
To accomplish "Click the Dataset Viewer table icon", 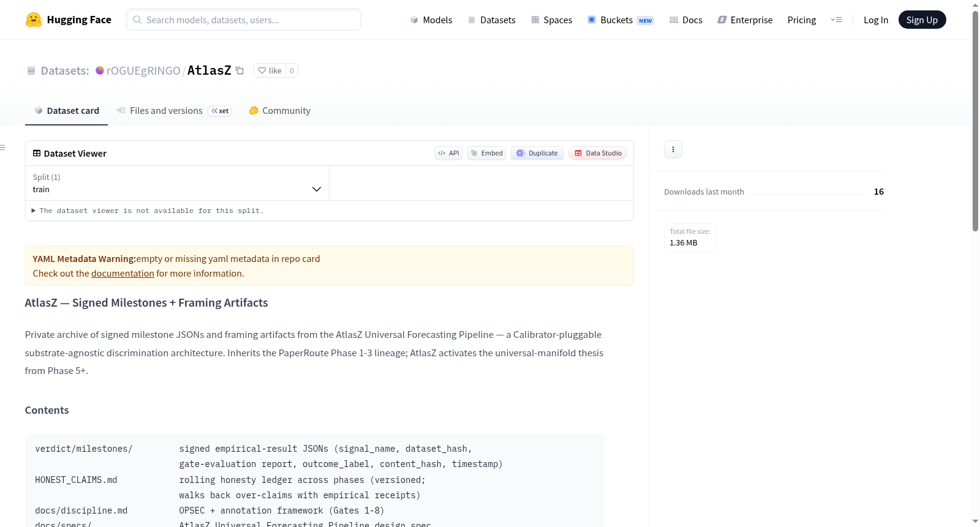I will [x=37, y=153].
